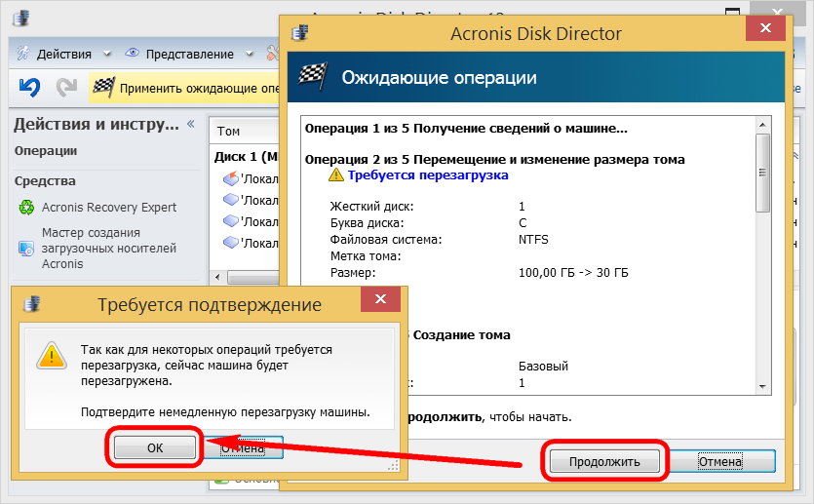The image size is (814, 504).
Task: Open the Действия dropdown menu
Action: [105, 54]
